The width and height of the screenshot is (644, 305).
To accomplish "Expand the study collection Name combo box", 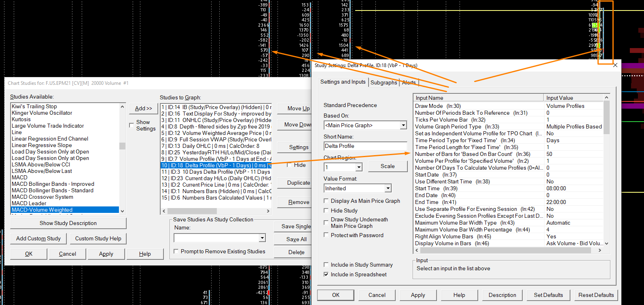I will pyautogui.click(x=262, y=238).
